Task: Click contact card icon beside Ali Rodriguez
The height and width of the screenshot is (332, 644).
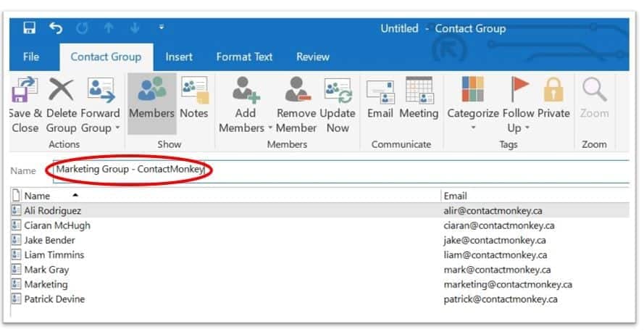Action: tap(16, 210)
